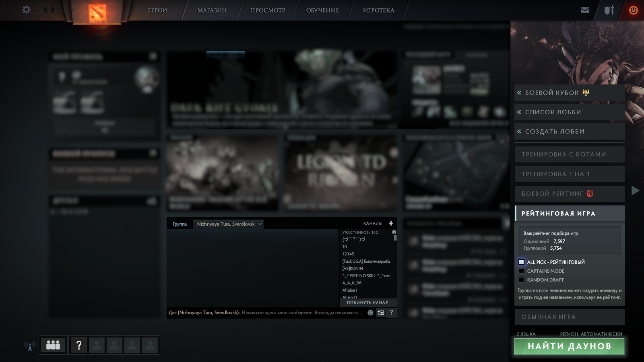Click the chat message input field
644x362 pixels.
[x=302, y=313]
